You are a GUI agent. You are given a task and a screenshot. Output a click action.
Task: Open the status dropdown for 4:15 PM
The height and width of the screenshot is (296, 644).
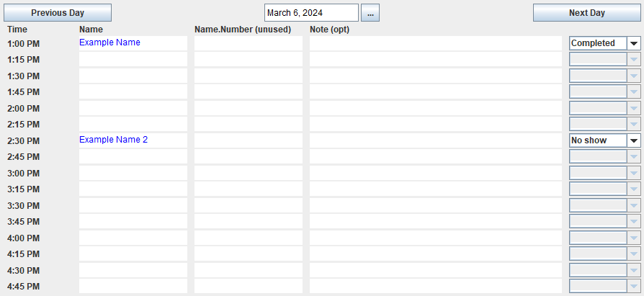pos(604,254)
